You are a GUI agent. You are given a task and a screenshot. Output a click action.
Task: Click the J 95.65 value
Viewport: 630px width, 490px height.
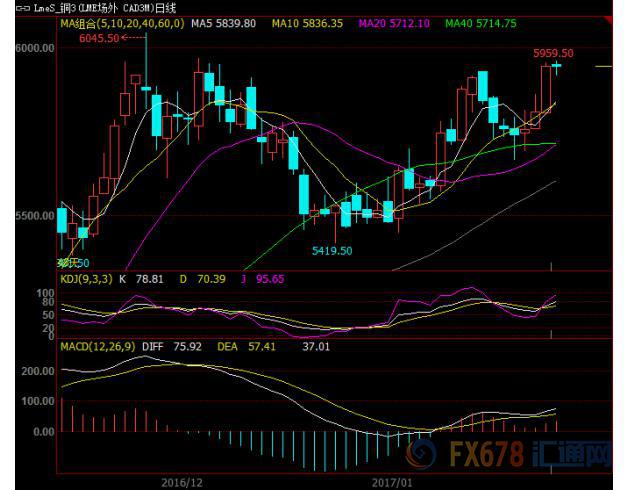(262, 279)
